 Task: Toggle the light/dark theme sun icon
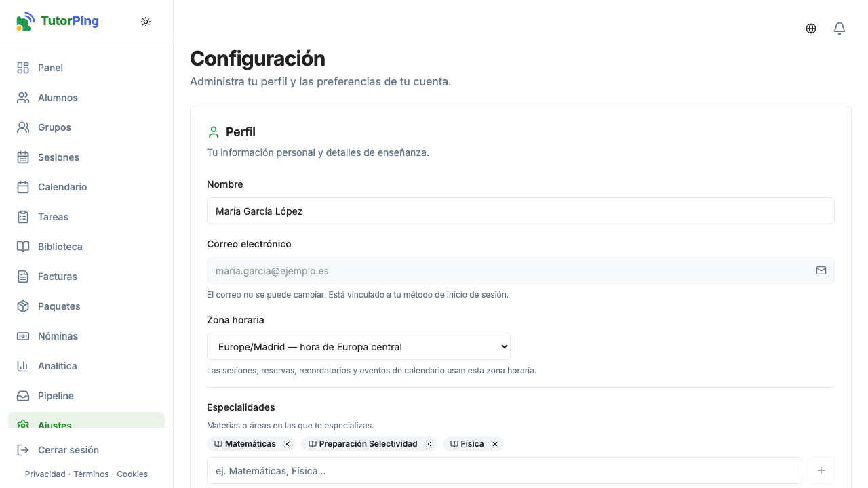(146, 22)
